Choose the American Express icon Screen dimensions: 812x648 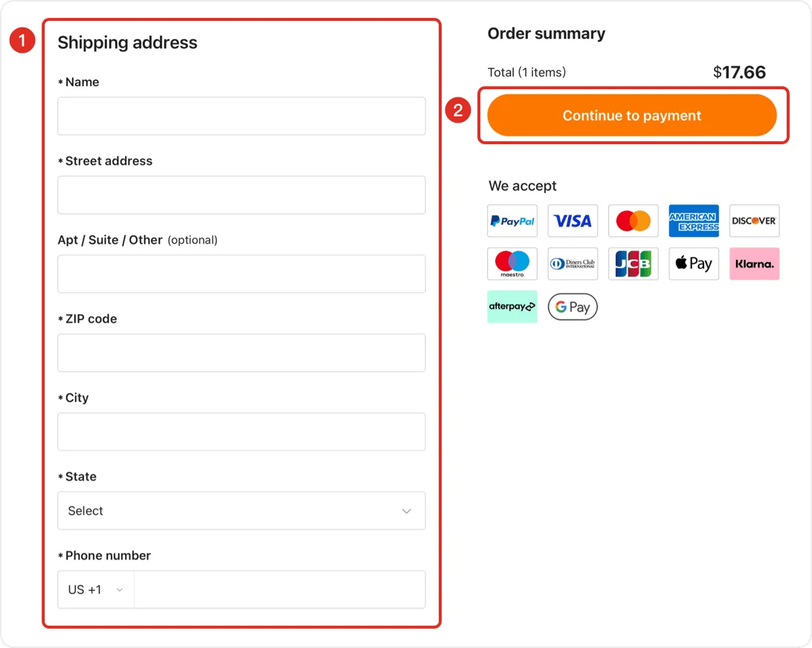(x=694, y=221)
